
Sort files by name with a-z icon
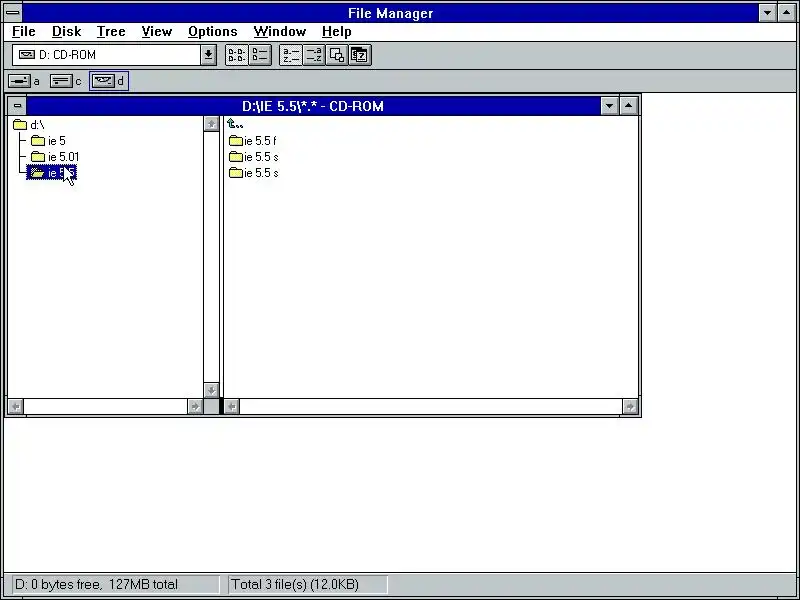pyautogui.click(x=291, y=55)
